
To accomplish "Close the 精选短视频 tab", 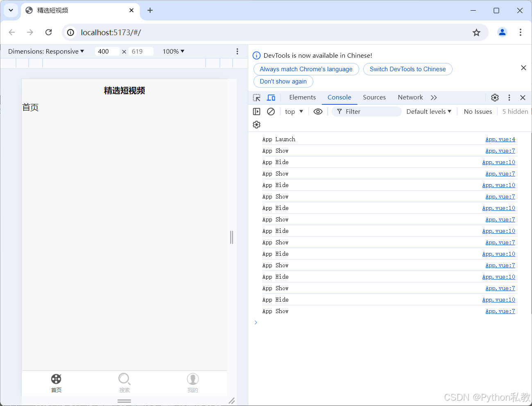I will click(x=131, y=10).
